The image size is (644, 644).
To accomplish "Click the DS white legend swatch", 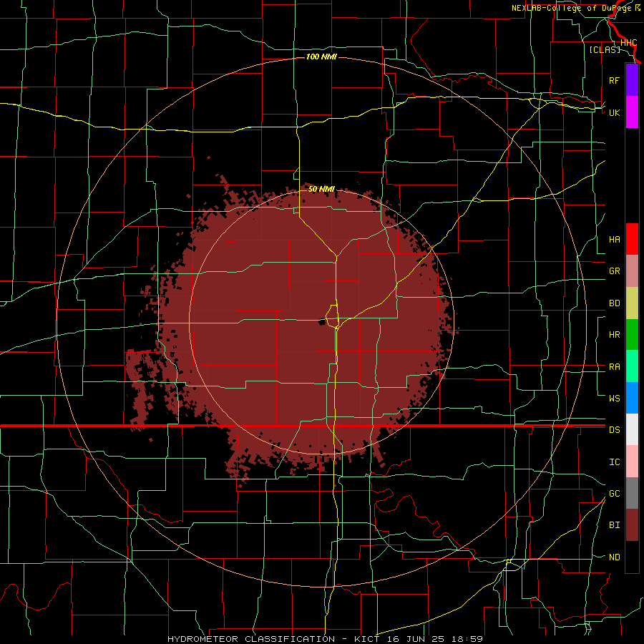I will pyautogui.click(x=632, y=429).
